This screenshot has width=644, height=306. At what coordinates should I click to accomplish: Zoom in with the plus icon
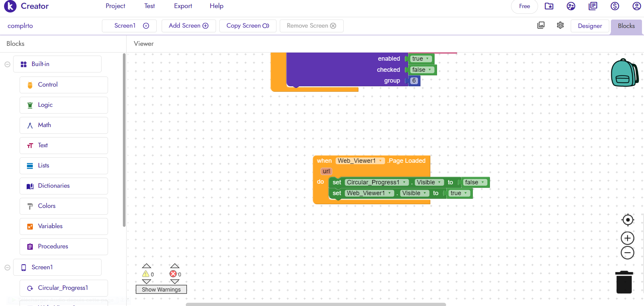point(627,238)
